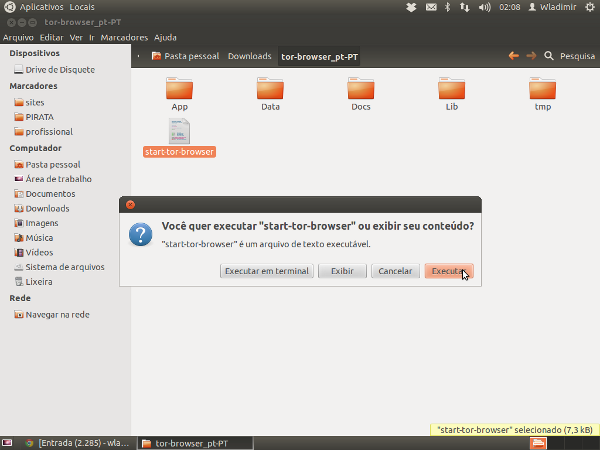The height and width of the screenshot is (450, 600).
Task: Click the Ubuntu logo in top panel
Action: pyautogui.click(x=9, y=7)
